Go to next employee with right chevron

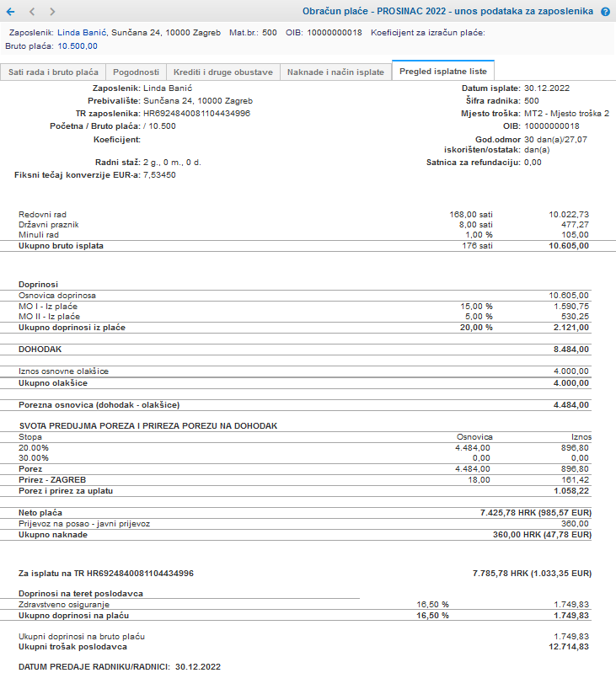52,12
